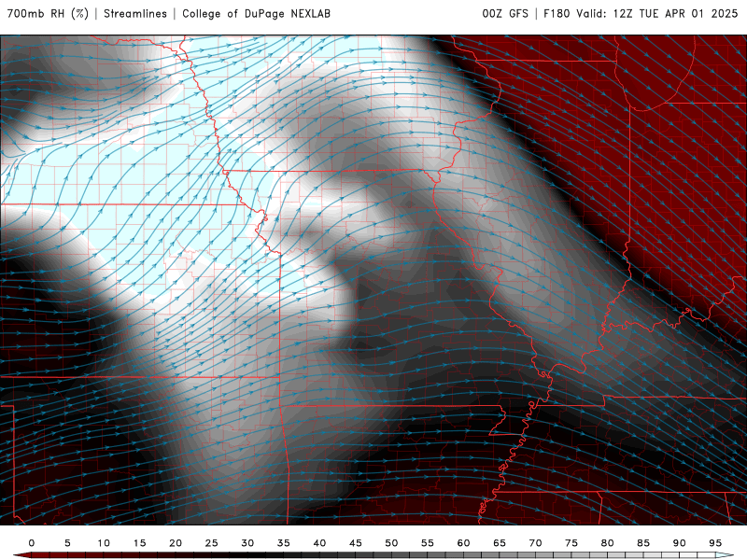Click 'College of DuPage NEXLAB' header text

[x=256, y=13]
